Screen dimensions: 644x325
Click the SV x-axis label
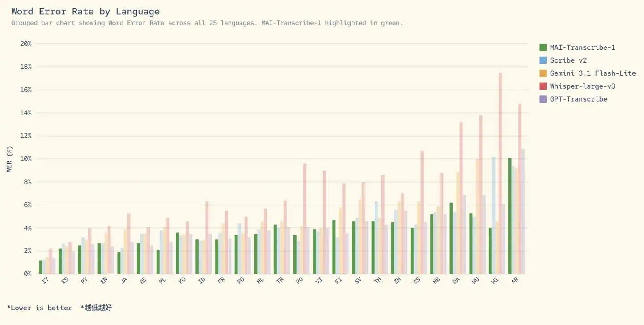pos(358,281)
